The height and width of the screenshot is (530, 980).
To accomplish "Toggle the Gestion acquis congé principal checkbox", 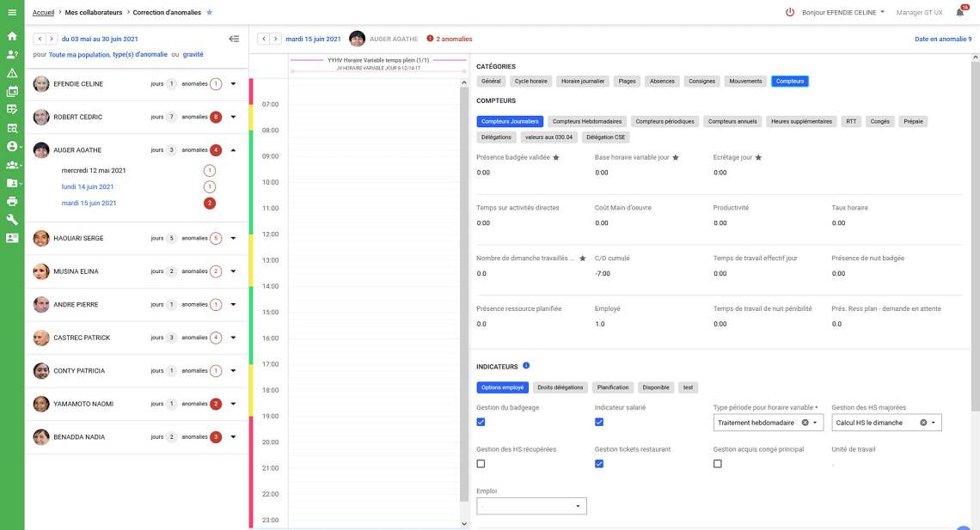I will pos(718,464).
